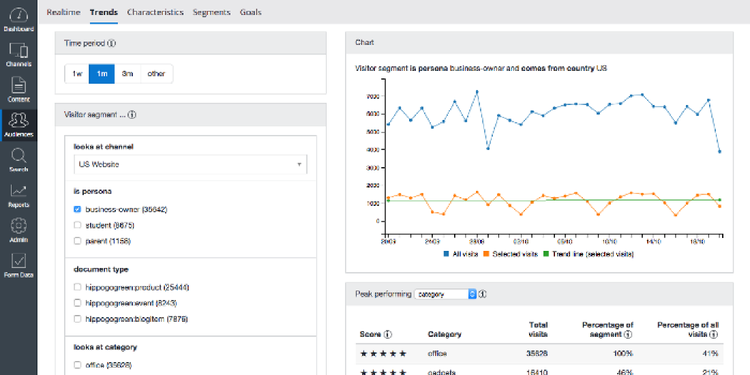Click the 35628 total visits cell
750x375 pixels.
538,354
